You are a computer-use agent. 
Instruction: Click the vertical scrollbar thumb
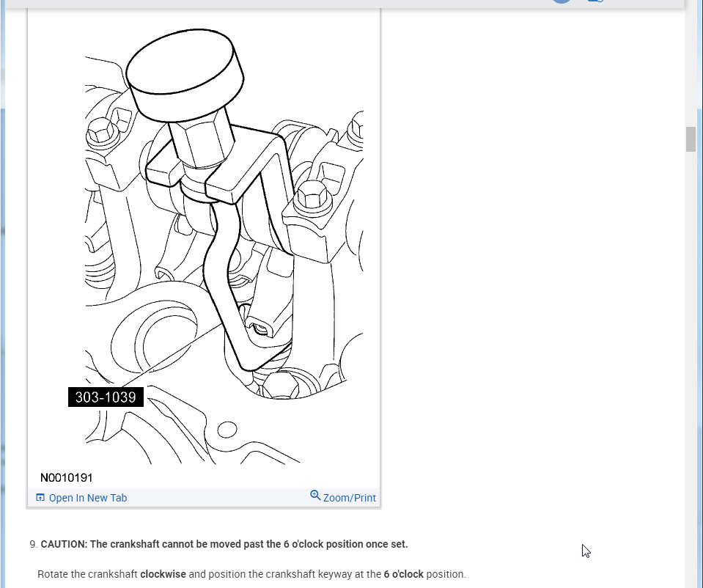[x=691, y=139]
